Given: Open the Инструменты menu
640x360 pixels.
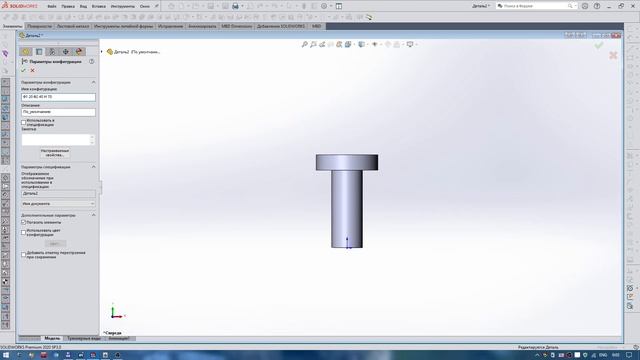Looking at the screenshot, I should click(x=122, y=7).
